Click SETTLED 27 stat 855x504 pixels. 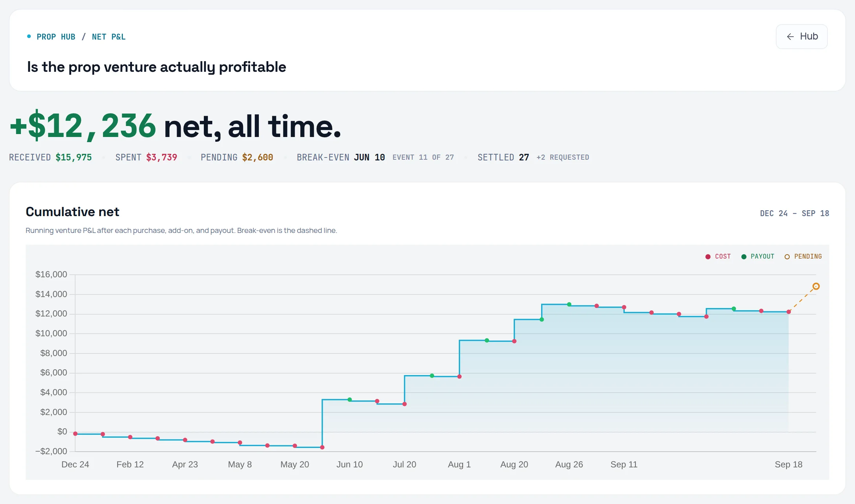(x=503, y=157)
